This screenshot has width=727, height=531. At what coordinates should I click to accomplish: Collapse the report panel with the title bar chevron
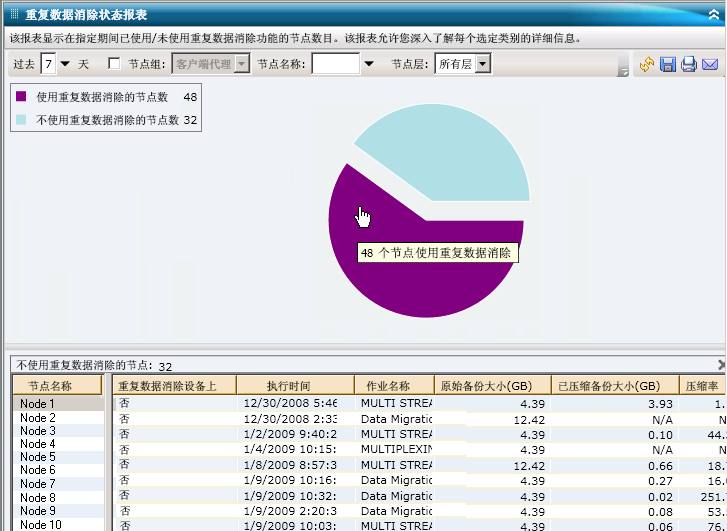(714, 16)
